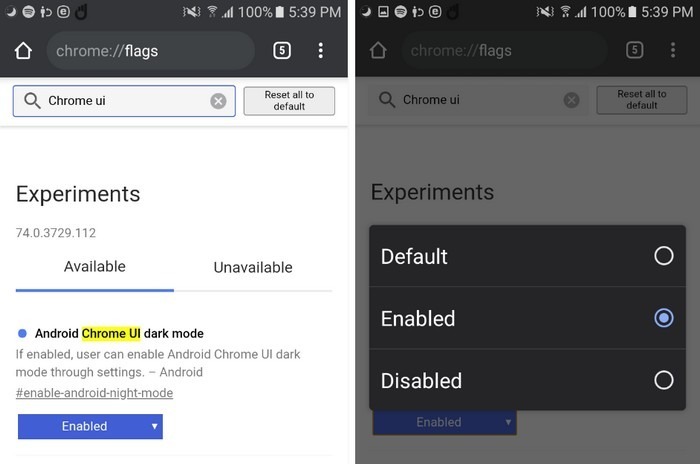Open the #enable-android-night-mode link
Viewport: 700px width, 464px height.
95,393
